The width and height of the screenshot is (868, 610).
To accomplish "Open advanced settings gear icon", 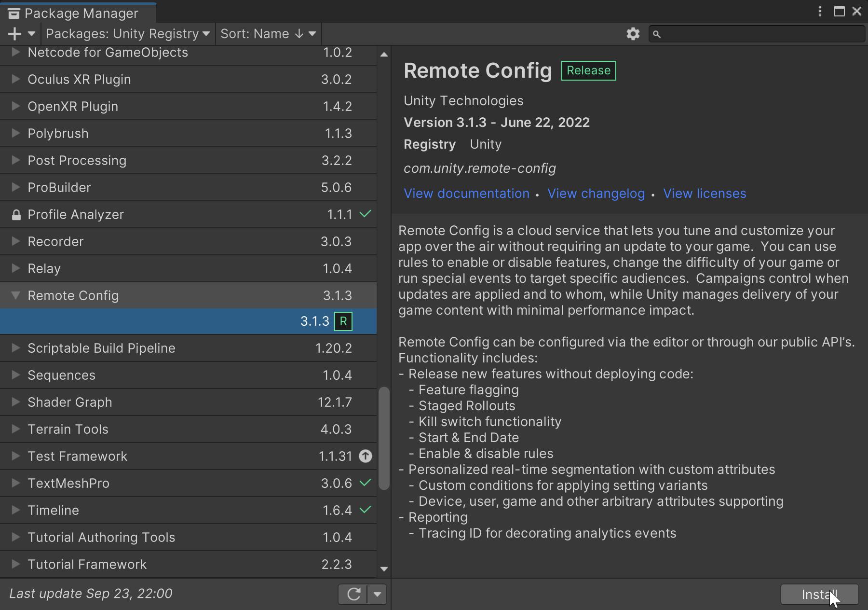I will click(633, 34).
